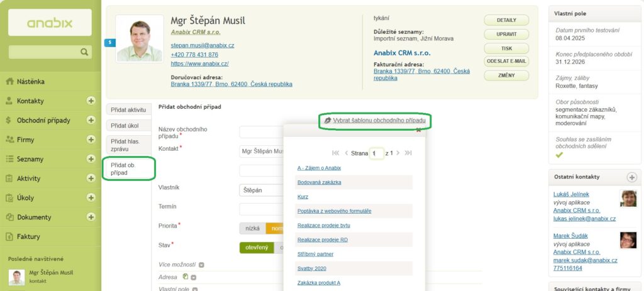Click the Termín input field

click(262, 209)
